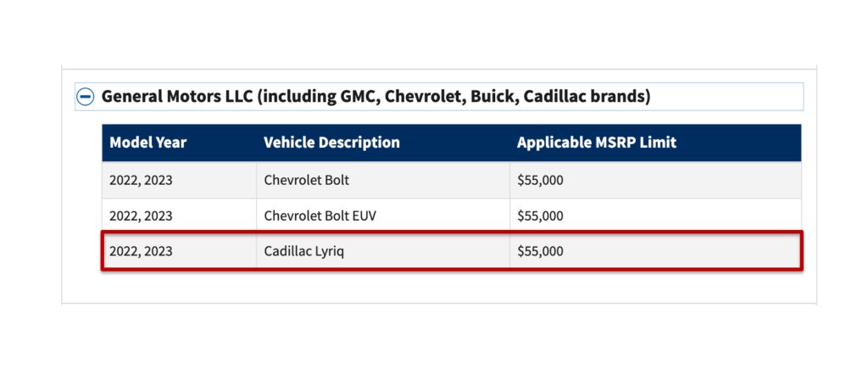The height and width of the screenshot is (376, 868).
Task: Click the General Motors LLC accordion heading text
Action: click(376, 97)
